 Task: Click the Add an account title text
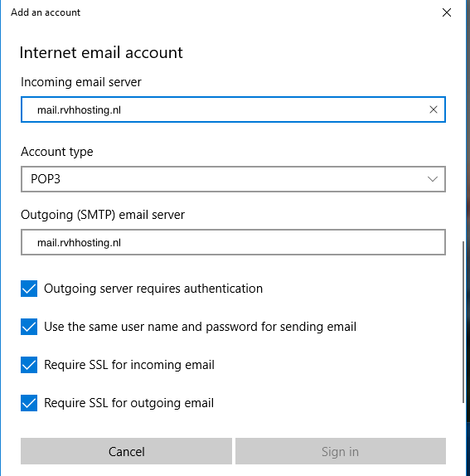pos(46,12)
